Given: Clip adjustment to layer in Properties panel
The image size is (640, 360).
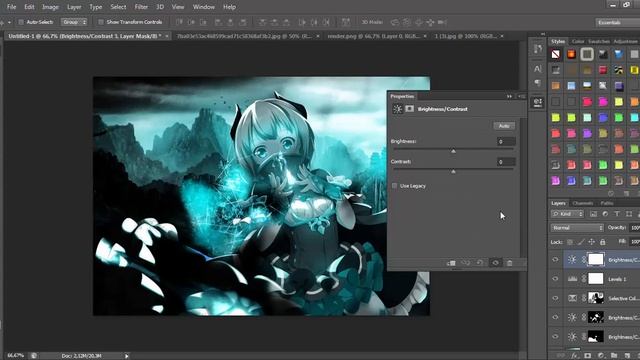Looking at the screenshot, I should click(x=451, y=263).
